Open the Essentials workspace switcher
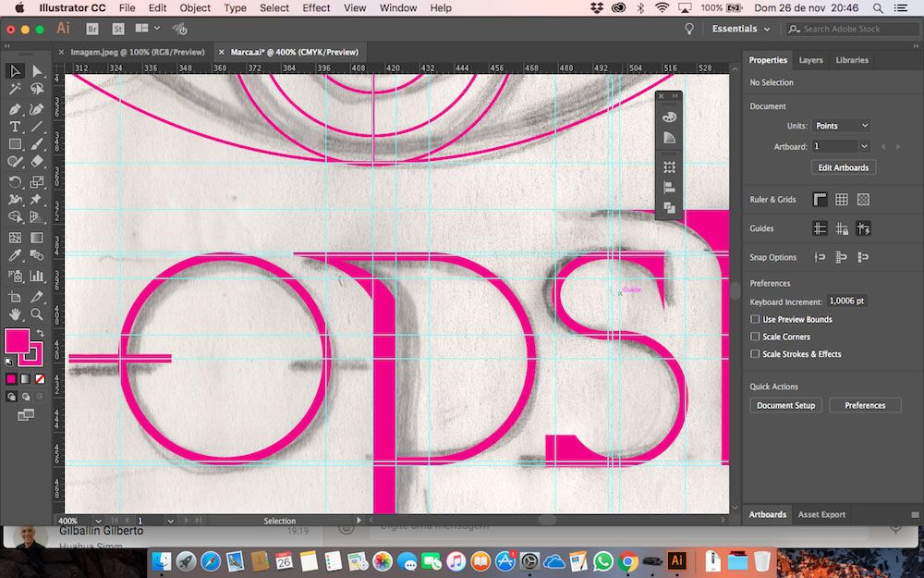 pos(740,30)
